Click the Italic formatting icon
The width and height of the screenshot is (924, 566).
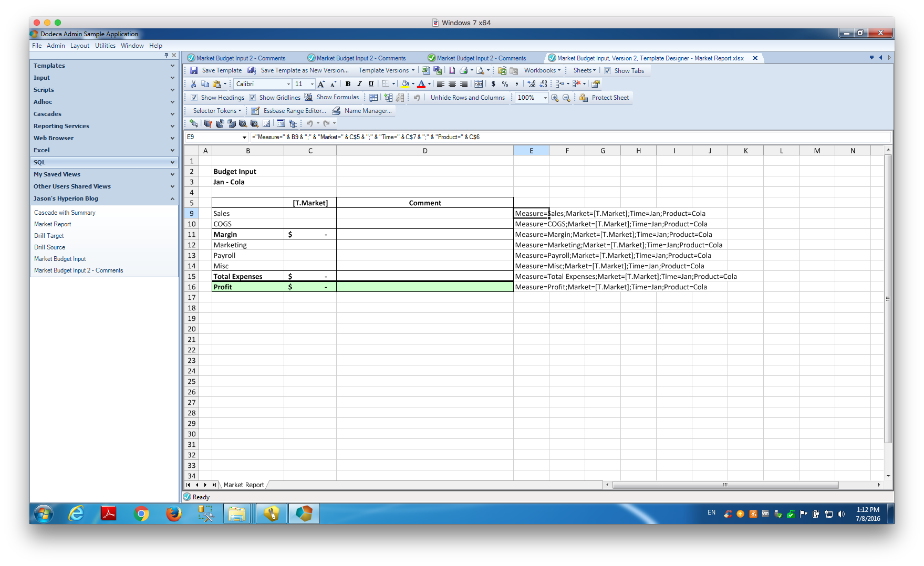click(x=359, y=84)
